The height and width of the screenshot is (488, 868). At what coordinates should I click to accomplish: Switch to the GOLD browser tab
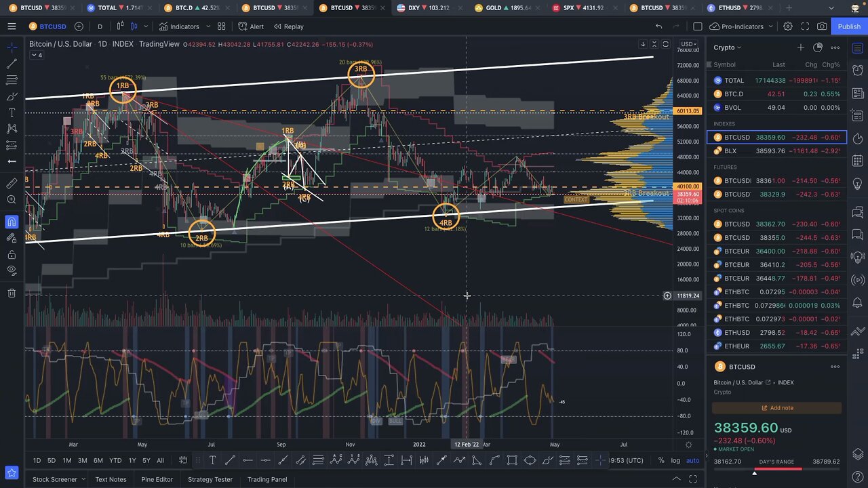(x=506, y=8)
